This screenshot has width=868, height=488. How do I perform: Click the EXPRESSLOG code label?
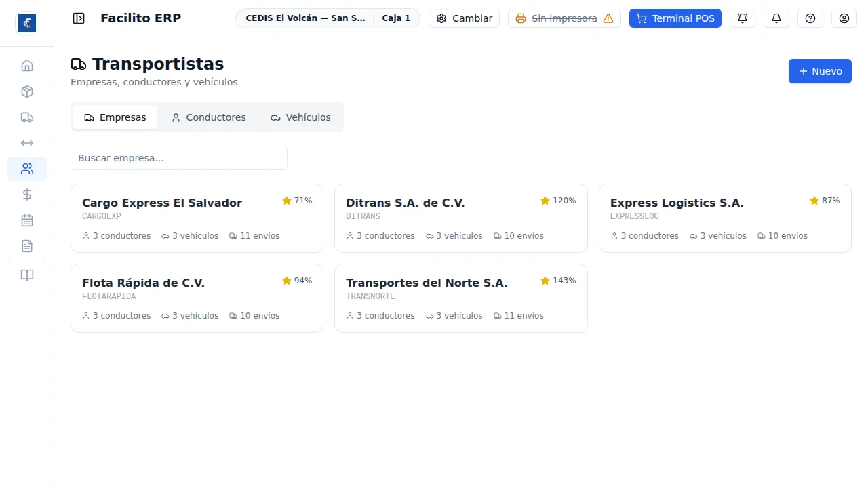coord(635,217)
